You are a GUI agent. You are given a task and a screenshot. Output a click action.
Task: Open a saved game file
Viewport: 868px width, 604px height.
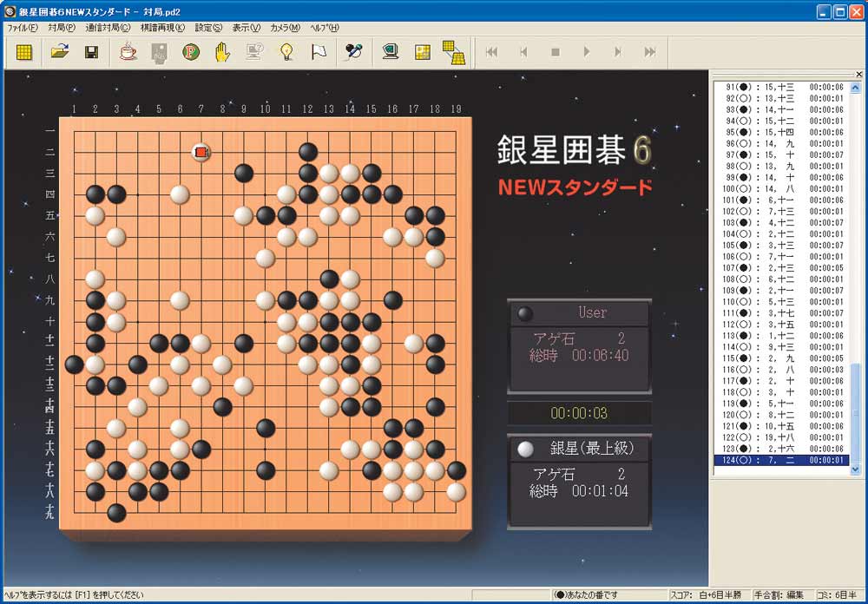60,52
